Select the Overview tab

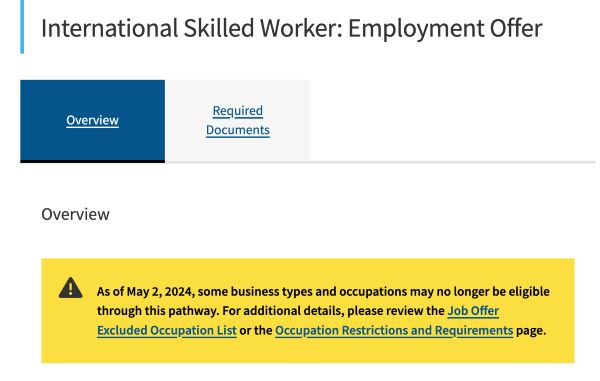(93, 120)
